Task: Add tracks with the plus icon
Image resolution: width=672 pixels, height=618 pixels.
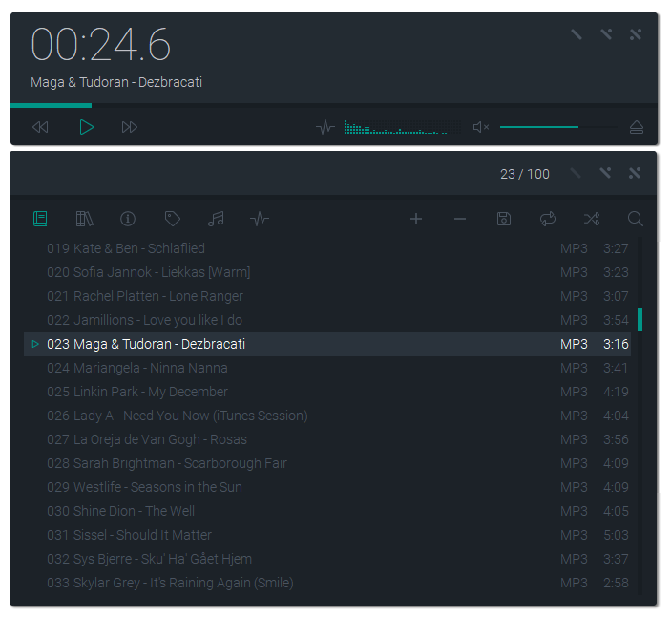Action: click(x=416, y=219)
